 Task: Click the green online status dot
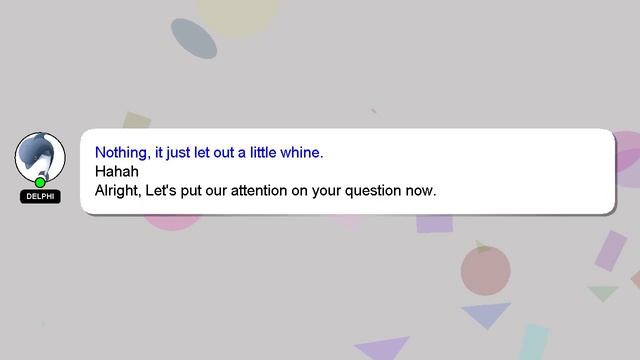coord(40,182)
